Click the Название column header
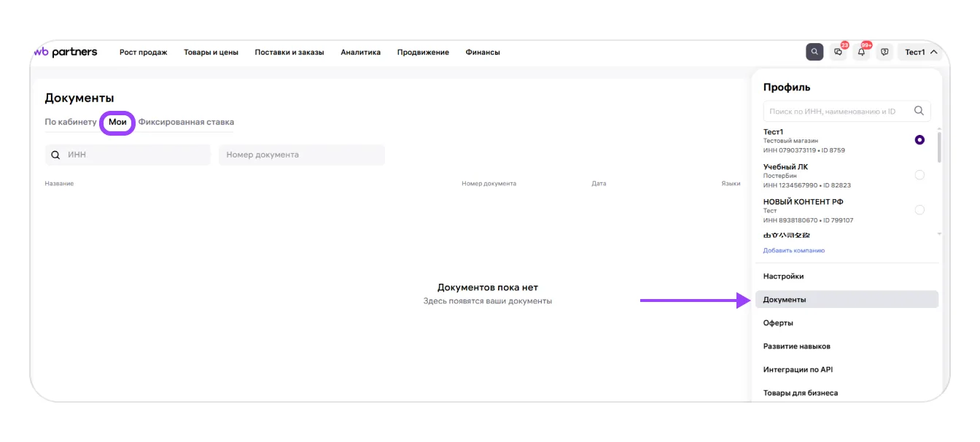Screen dimensions: 980x442 [60, 184]
